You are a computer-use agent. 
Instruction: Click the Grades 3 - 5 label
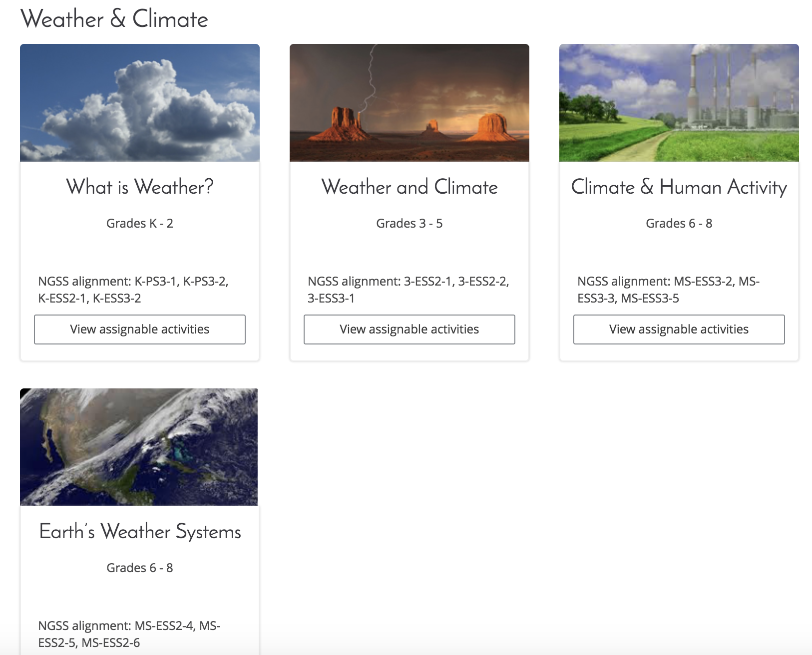[409, 223]
